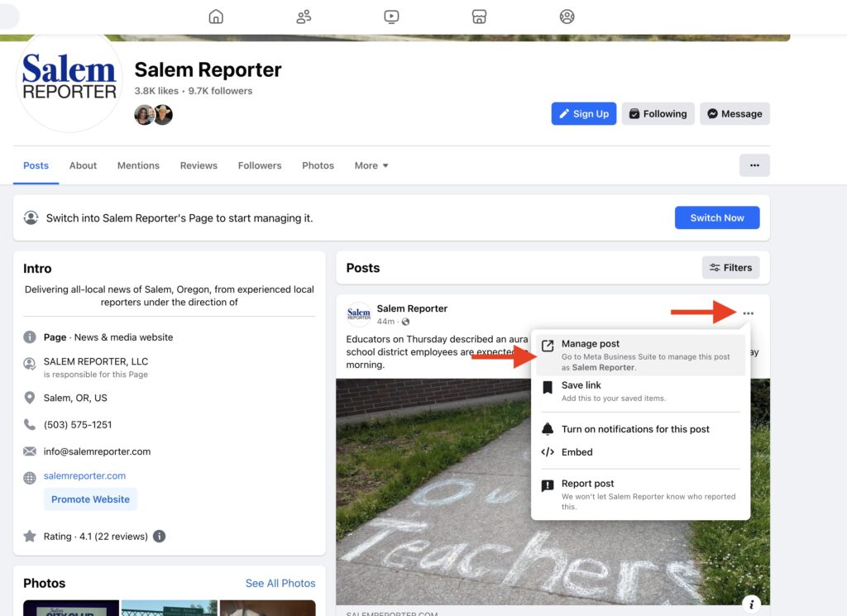
Task: Open the Marketplace icon
Action: pyautogui.click(x=479, y=17)
